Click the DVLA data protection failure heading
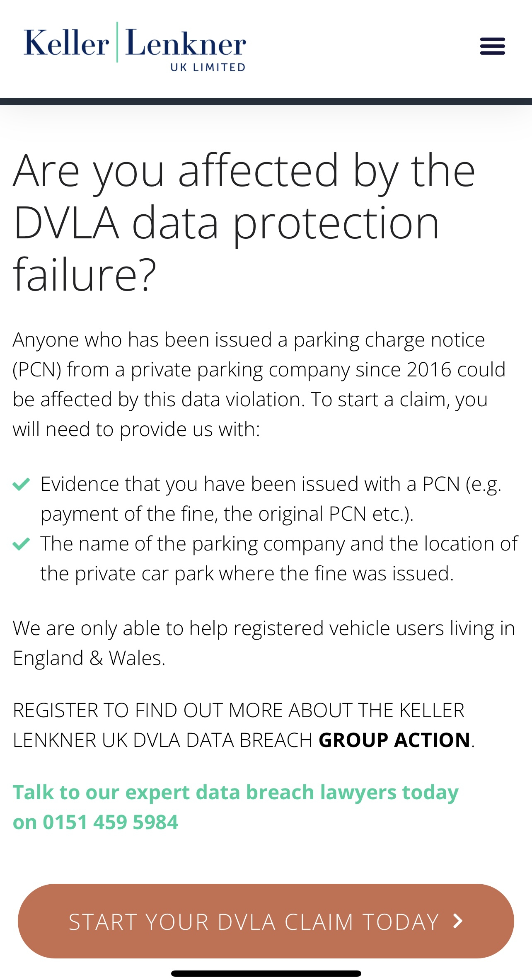The image size is (532, 980). pyautogui.click(x=244, y=222)
